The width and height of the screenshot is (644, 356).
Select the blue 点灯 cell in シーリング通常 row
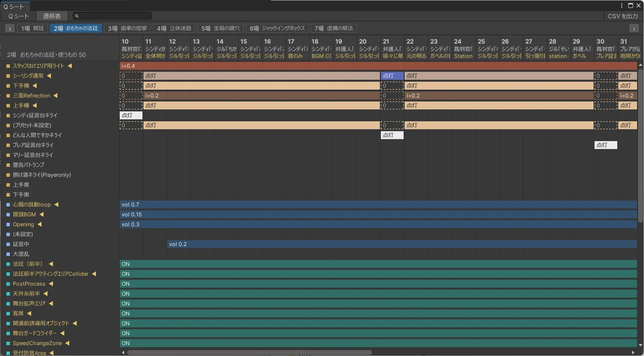[x=392, y=76]
